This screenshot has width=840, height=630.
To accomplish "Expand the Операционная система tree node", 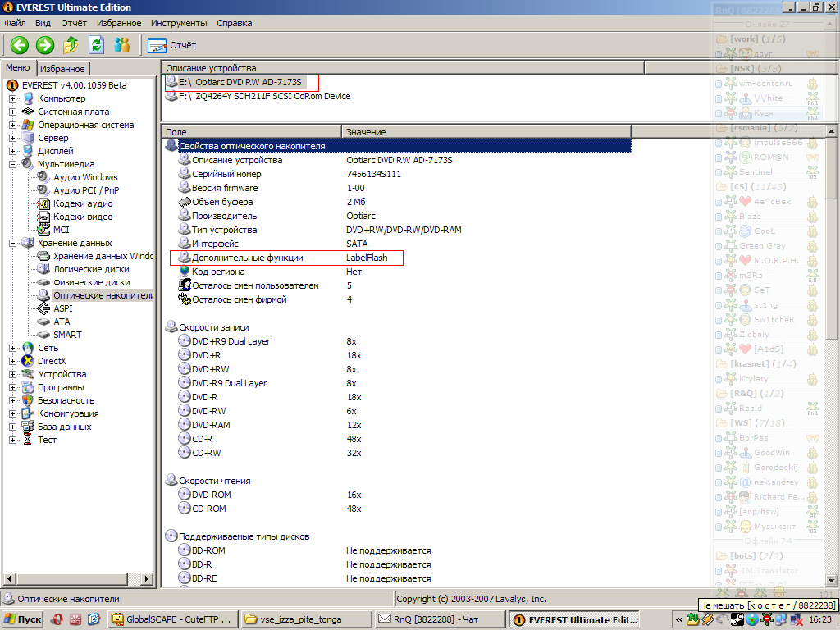I will click(x=12, y=125).
